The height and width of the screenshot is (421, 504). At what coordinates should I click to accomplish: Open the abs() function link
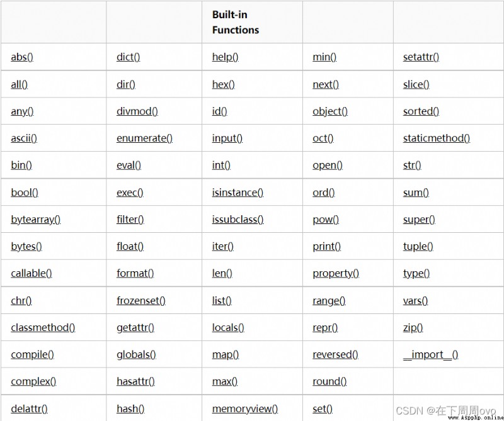[22, 57]
